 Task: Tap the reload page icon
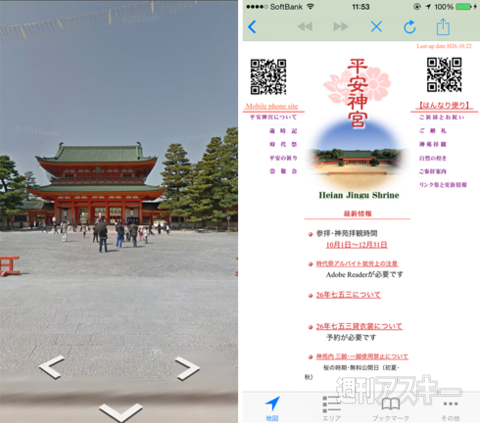coord(410,27)
